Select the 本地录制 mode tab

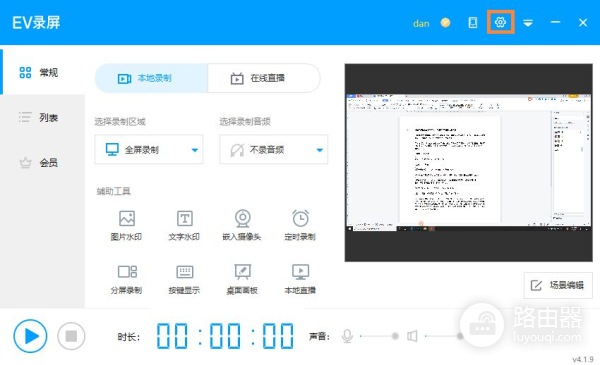click(151, 78)
